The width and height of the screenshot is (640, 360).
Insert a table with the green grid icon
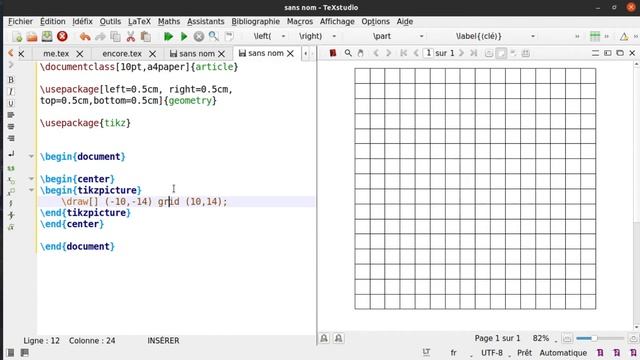(595, 36)
